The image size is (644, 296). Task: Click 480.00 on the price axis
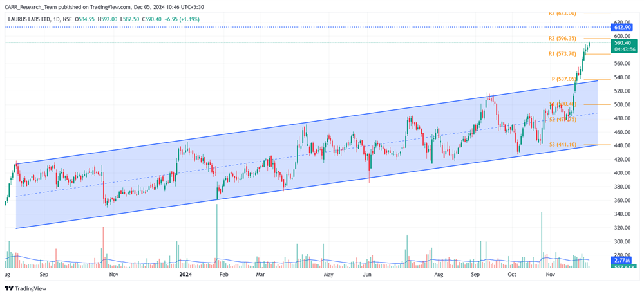622,118
